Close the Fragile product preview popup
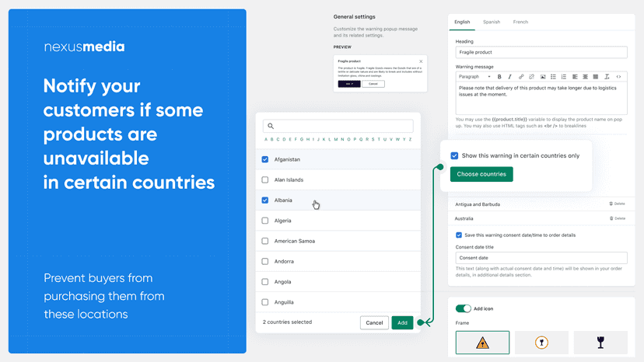644x362 pixels. 421,61
